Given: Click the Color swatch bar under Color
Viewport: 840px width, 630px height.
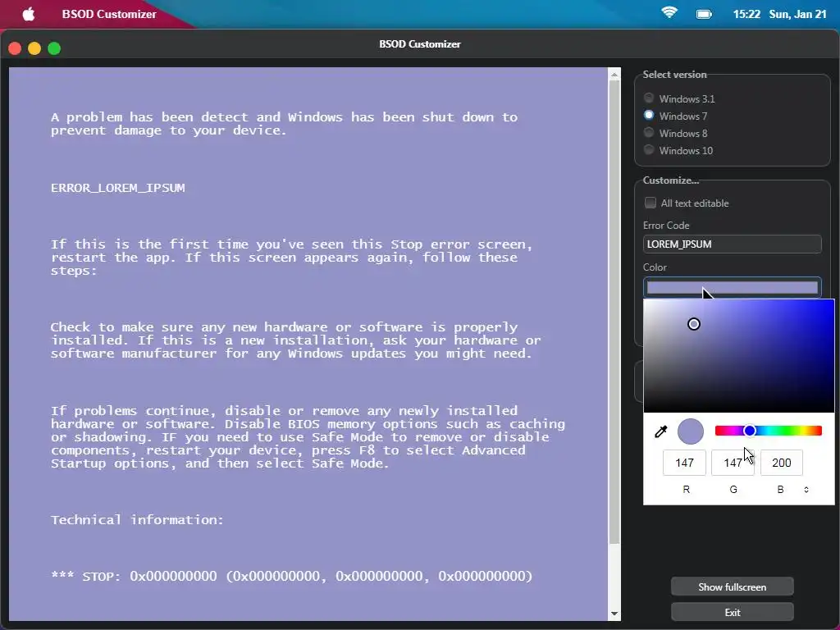Looking at the screenshot, I should pos(732,288).
